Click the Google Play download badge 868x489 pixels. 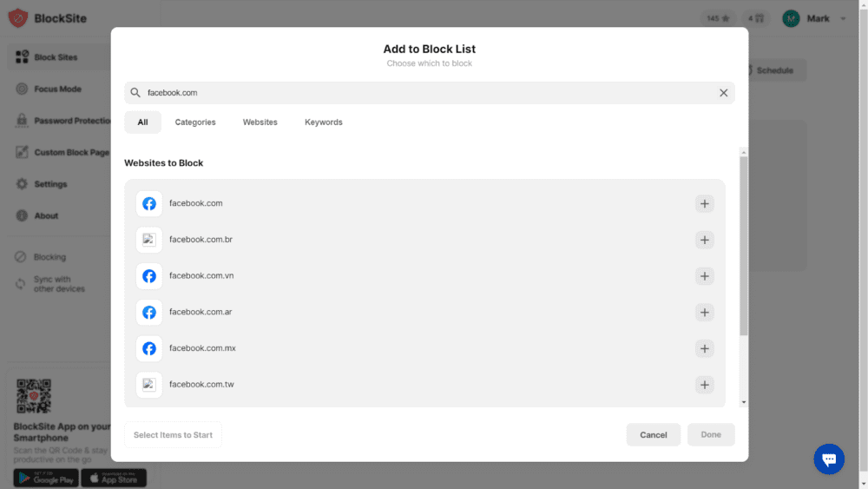click(45, 478)
